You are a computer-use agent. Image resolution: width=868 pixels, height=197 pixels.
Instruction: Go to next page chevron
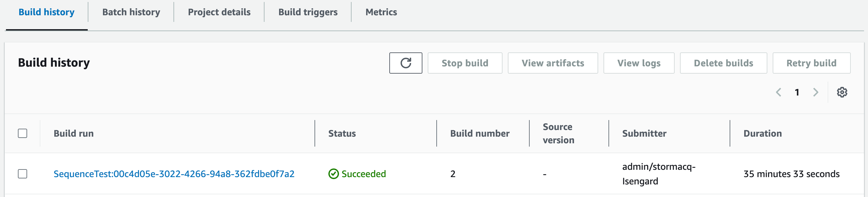815,92
